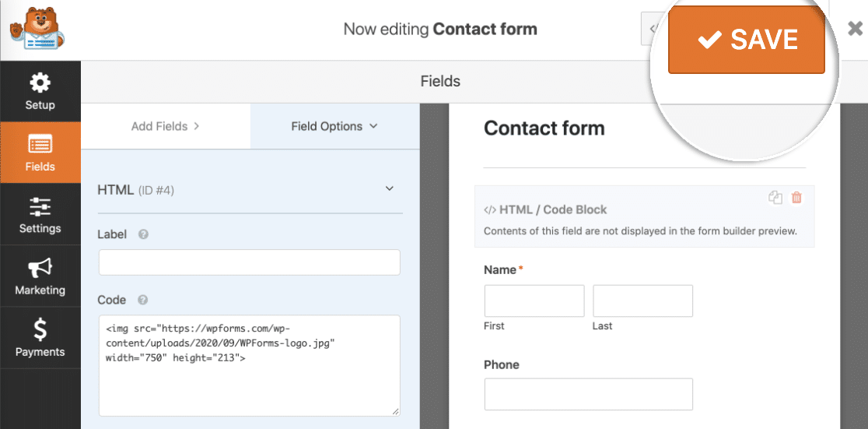The width and height of the screenshot is (868, 429).
Task: Open the Settings sidebar section
Action: point(40,215)
